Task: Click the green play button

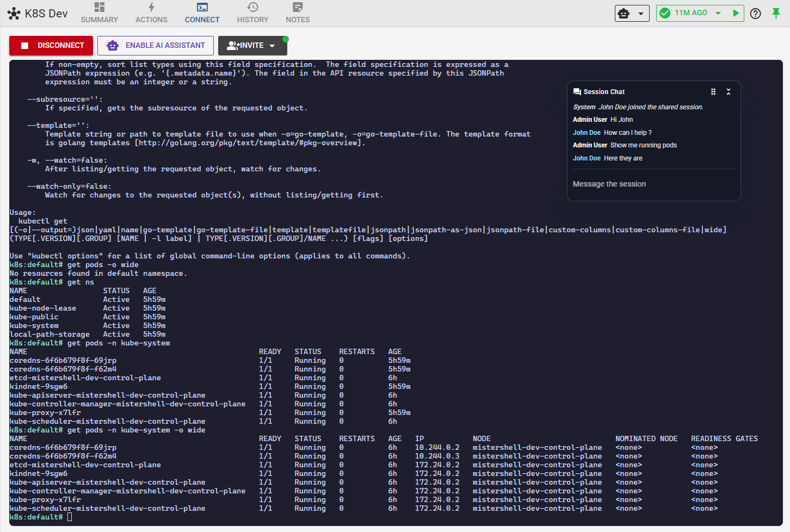Action: pyautogui.click(x=736, y=13)
